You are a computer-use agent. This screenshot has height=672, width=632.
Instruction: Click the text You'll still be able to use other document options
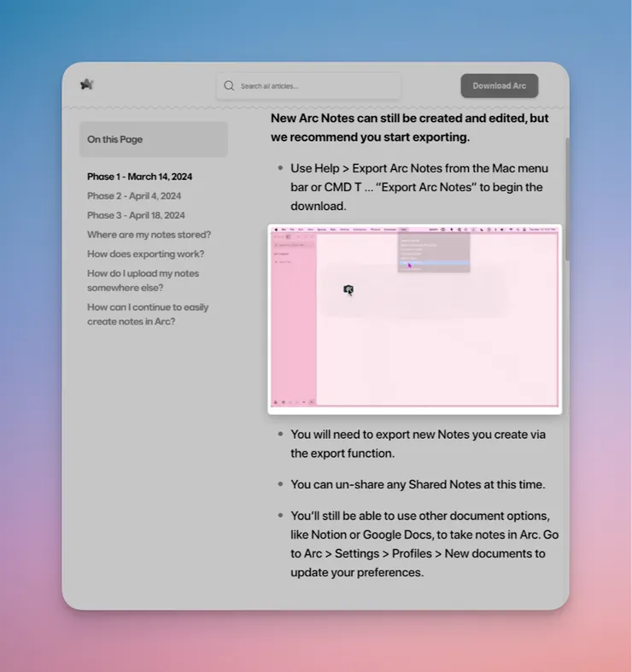424,544
